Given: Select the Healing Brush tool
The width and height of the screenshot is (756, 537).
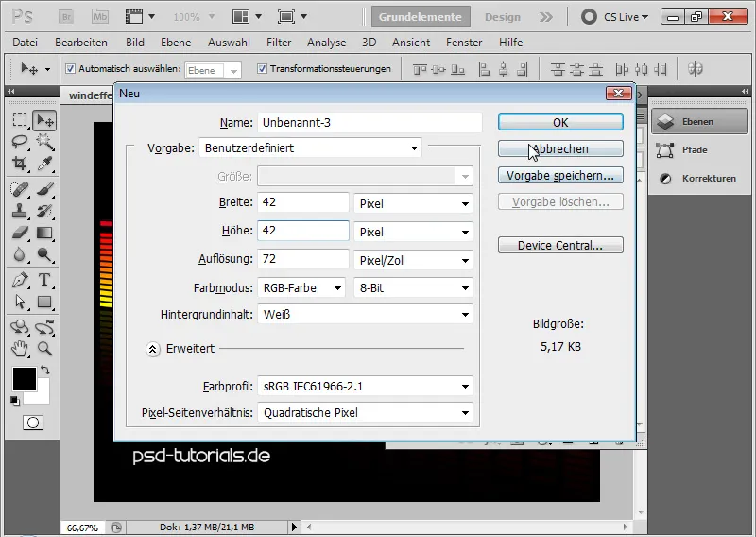Looking at the screenshot, I should click(20, 189).
